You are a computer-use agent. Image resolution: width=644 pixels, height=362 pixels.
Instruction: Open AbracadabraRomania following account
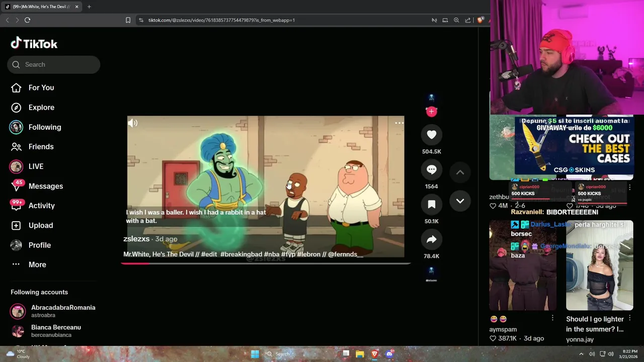point(54,311)
